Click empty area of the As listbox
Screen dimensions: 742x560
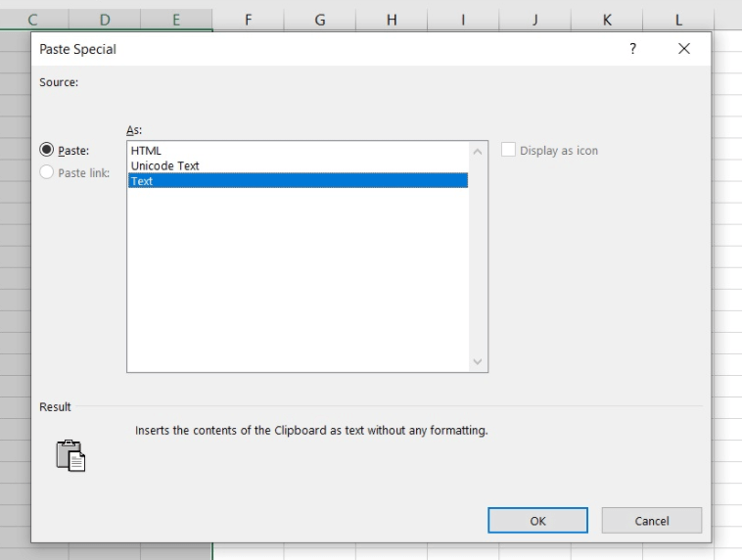point(298,284)
